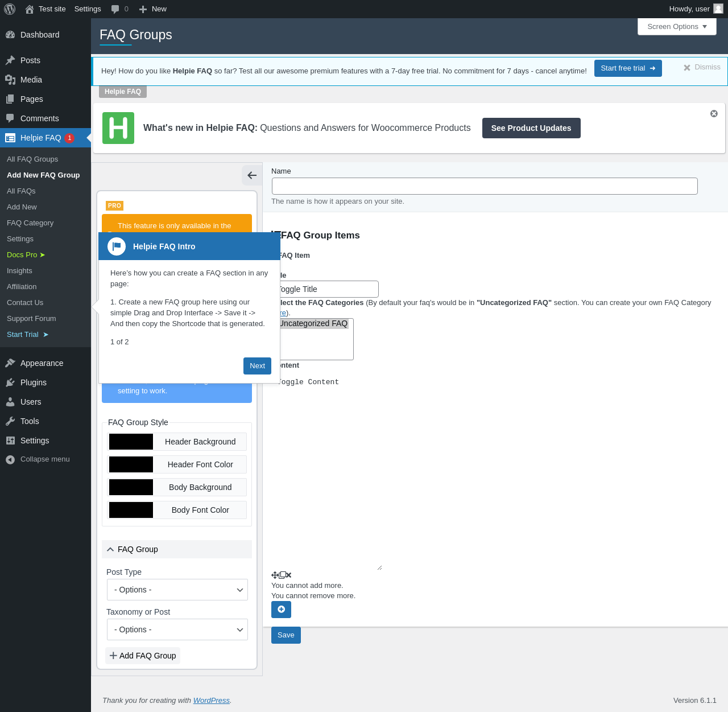Click the green Helpie H logo
This screenshot has height=712, width=728.
118,128
